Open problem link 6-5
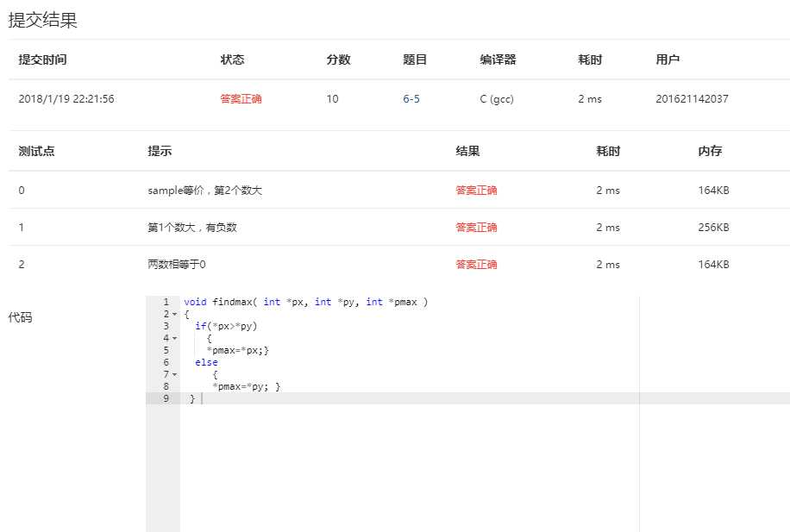 click(x=411, y=99)
